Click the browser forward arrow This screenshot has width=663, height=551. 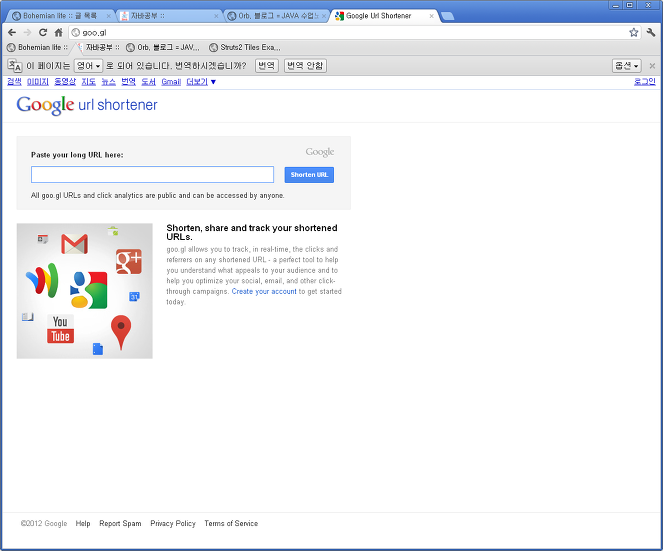(x=27, y=33)
